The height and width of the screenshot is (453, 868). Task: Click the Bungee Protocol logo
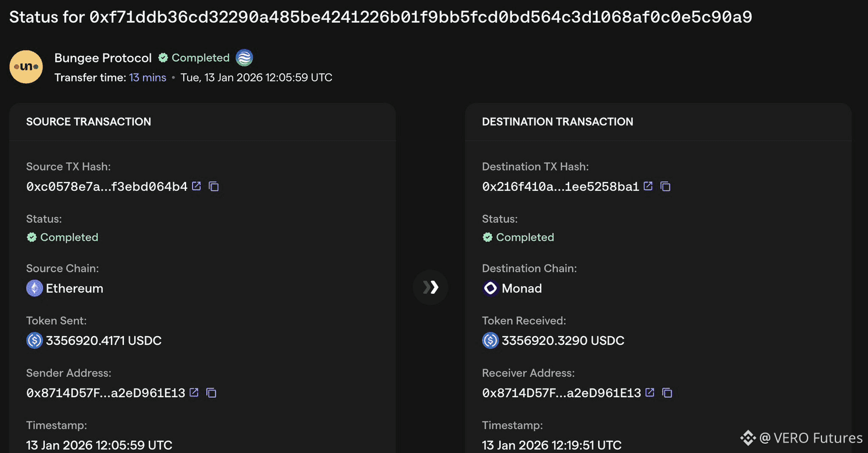[x=26, y=66]
